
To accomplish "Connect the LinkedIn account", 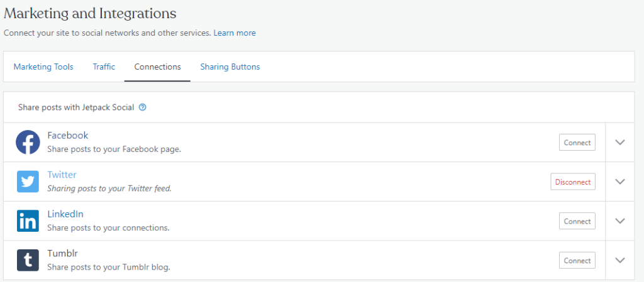I will pyautogui.click(x=577, y=221).
